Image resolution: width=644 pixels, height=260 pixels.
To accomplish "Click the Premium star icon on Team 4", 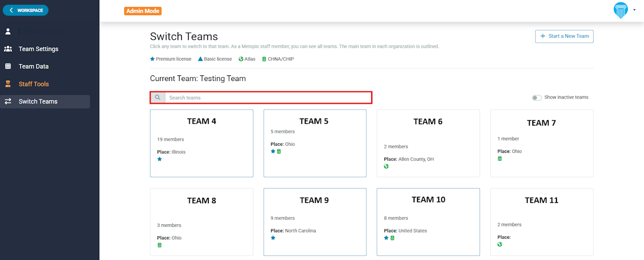I will pos(159,159).
